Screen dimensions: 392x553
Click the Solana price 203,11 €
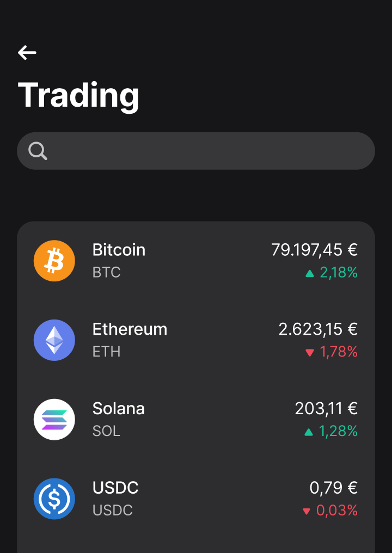coord(326,409)
